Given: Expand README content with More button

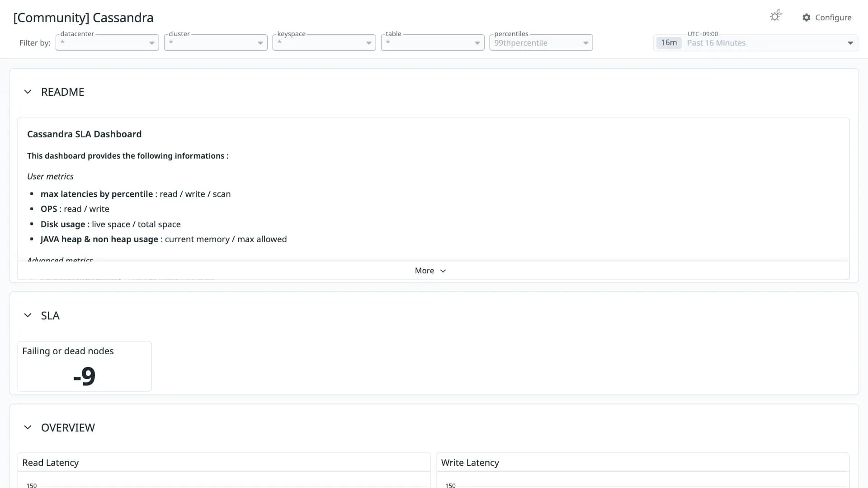Looking at the screenshot, I should 430,271.
